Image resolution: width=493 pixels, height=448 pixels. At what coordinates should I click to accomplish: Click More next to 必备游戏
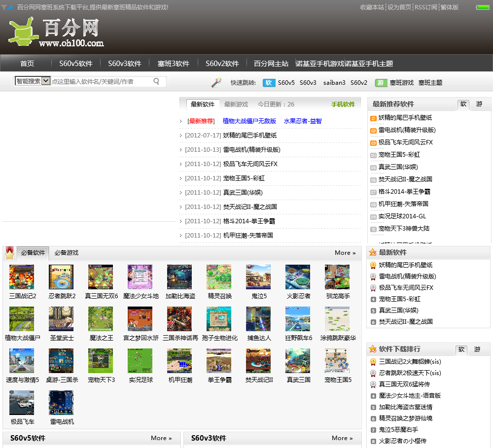345,253
